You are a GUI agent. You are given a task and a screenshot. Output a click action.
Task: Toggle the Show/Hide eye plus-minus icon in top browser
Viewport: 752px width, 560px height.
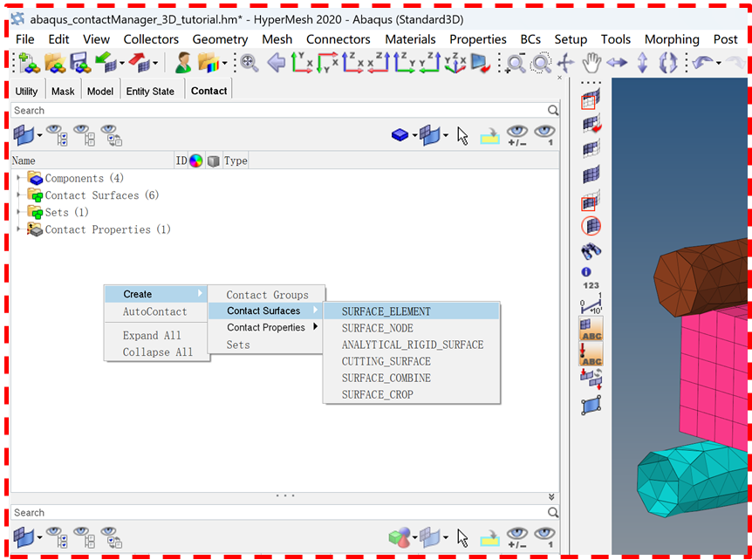pyautogui.click(x=516, y=135)
